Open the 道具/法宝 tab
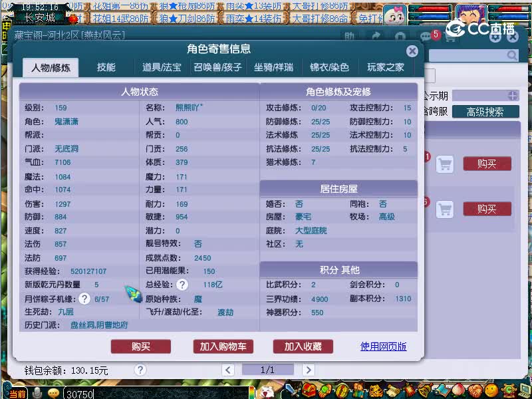The image size is (532, 399). pos(162,67)
